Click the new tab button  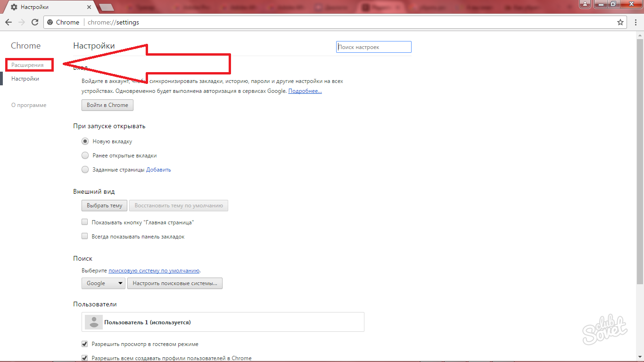pyautogui.click(x=106, y=8)
